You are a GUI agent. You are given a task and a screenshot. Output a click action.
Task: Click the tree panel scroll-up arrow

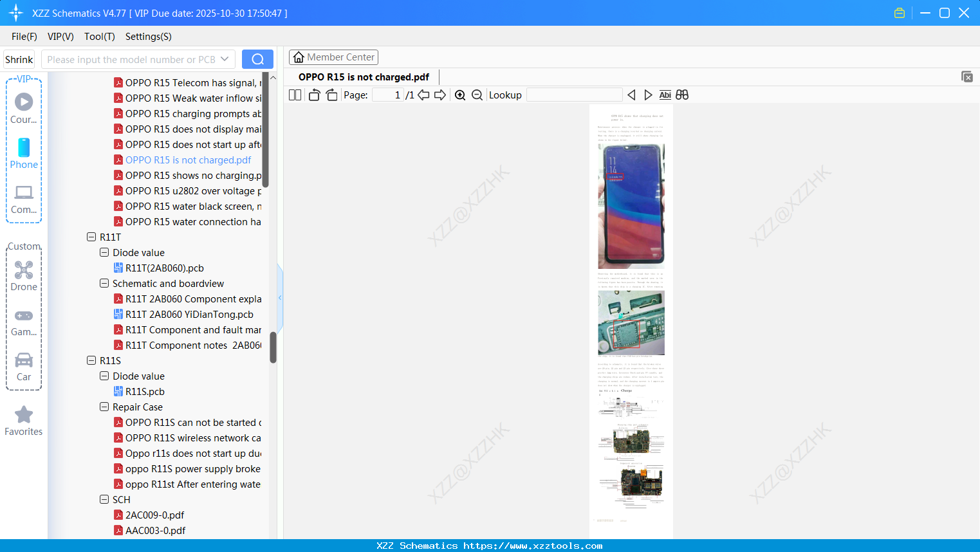[273, 77]
